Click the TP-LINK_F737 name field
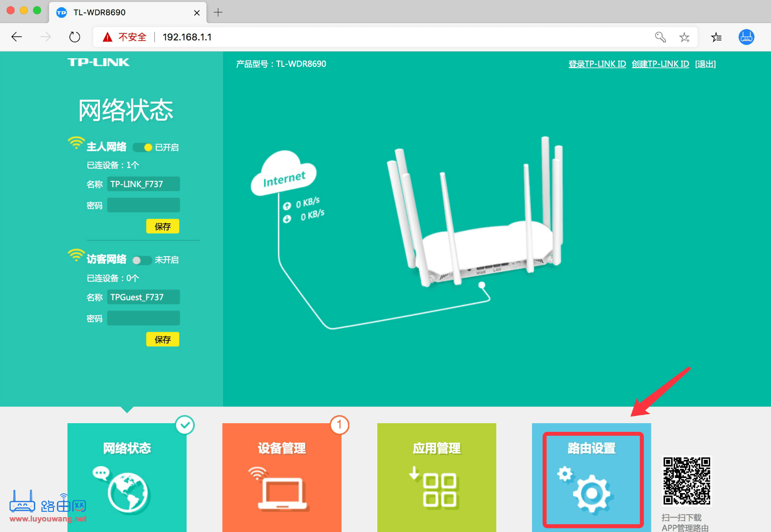Image resolution: width=771 pixels, height=532 pixels. pyautogui.click(x=144, y=184)
